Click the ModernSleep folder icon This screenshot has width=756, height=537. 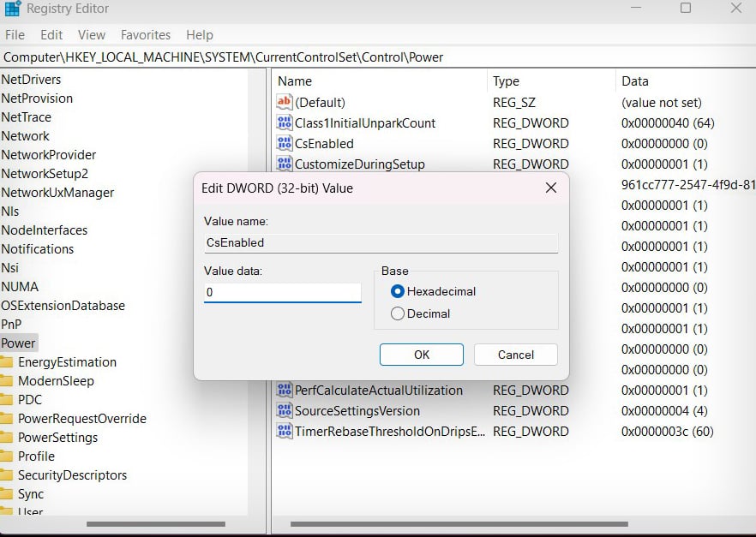(6, 380)
